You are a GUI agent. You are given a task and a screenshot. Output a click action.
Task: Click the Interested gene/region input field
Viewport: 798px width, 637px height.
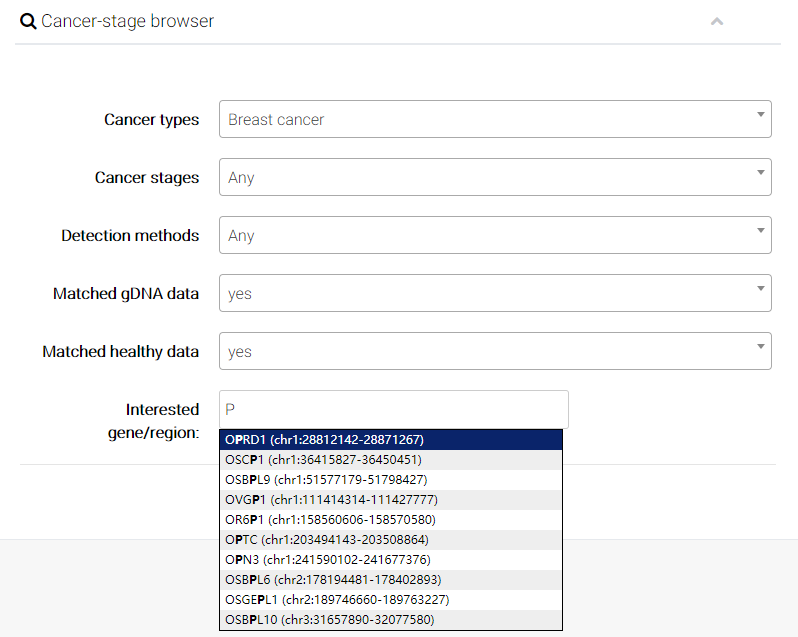click(393, 409)
